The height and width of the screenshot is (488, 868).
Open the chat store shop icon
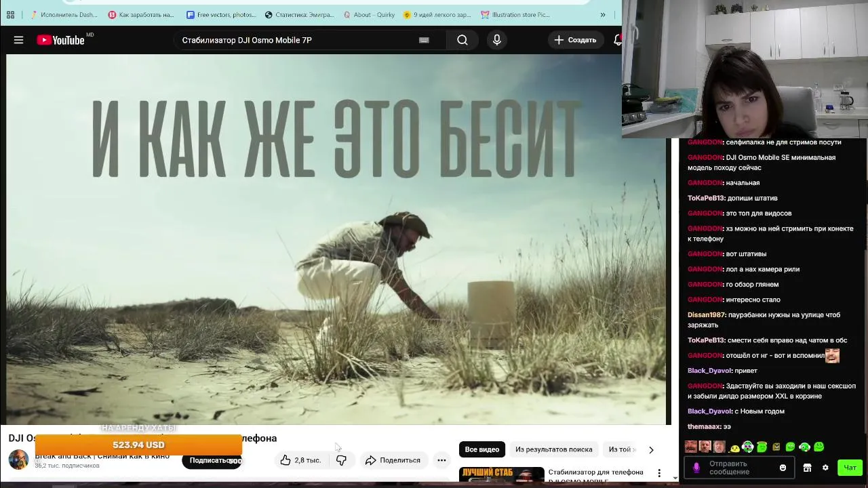click(807, 468)
